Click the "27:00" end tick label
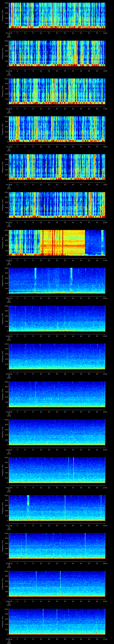This screenshot has height=644, width=114. pyautogui.click(x=105, y=487)
